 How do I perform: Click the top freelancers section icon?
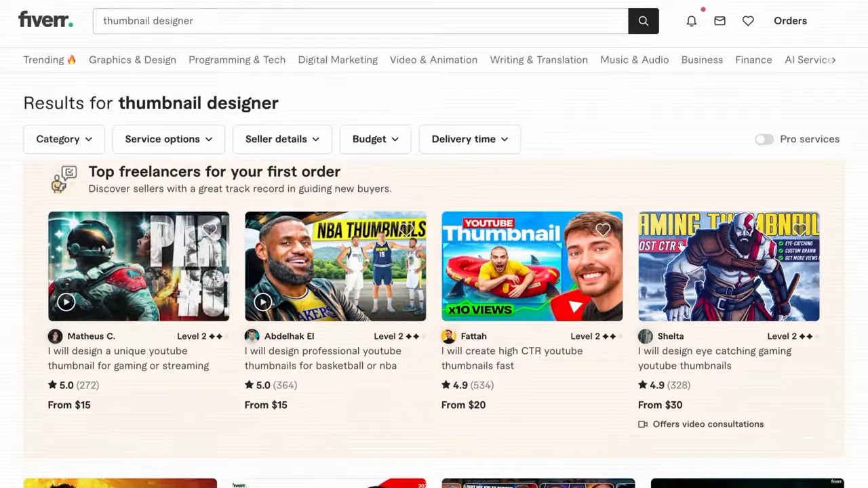[64, 180]
